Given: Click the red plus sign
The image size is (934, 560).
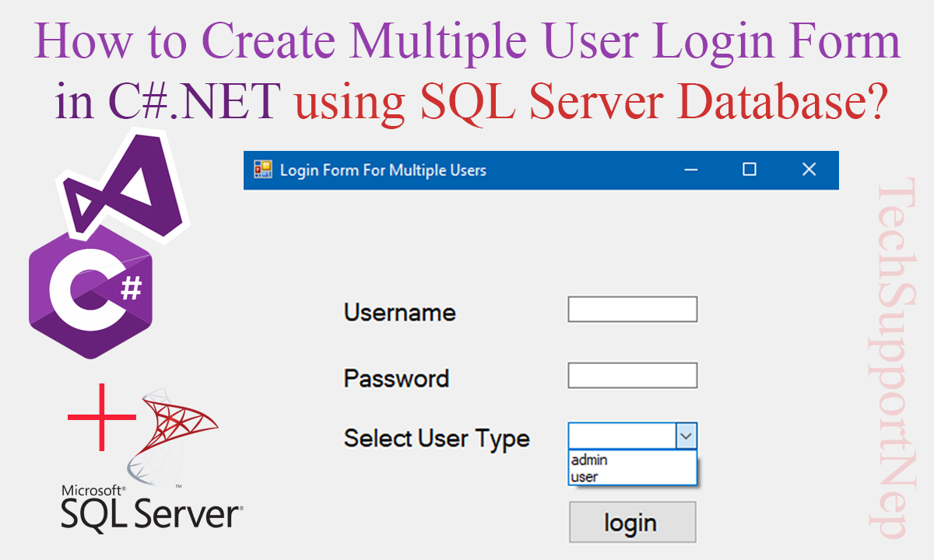Looking at the screenshot, I should 101,417.
